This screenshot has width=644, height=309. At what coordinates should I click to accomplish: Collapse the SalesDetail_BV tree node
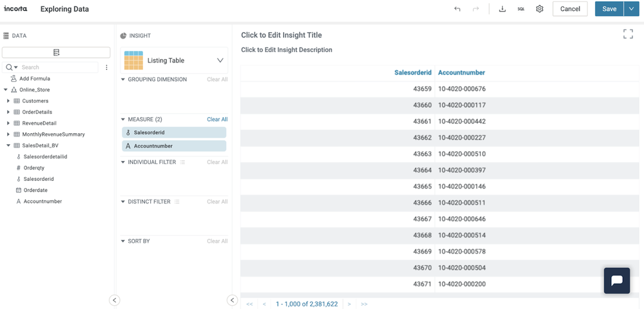click(8, 145)
